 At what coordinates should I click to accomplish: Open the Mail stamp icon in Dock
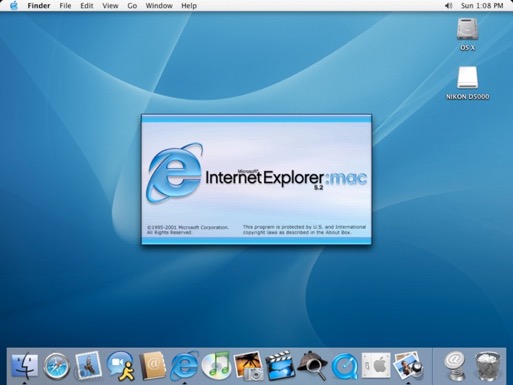click(x=88, y=366)
